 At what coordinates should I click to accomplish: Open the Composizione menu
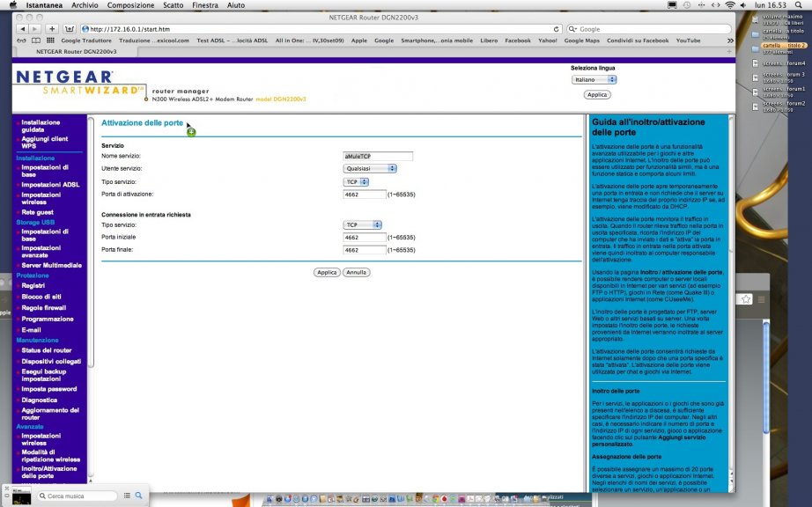click(130, 5)
